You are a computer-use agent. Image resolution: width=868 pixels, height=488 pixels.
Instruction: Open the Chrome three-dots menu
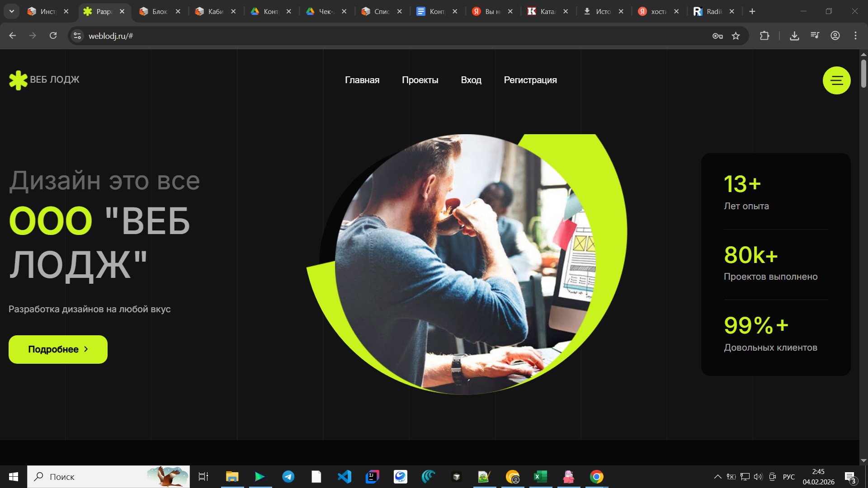click(x=855, y=36)
